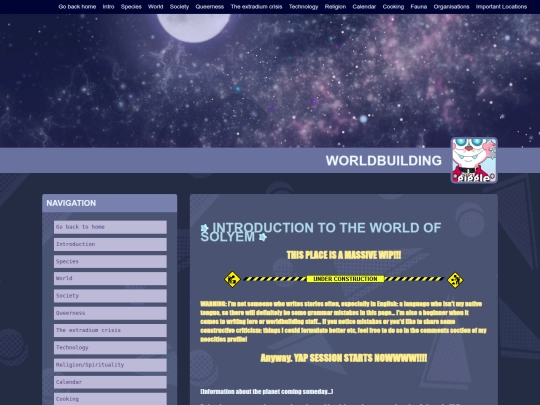The height and width of the screenshot is (405, 540).
Task: Click the star icon before INTRODUCTION heading
Action: pyautogui.click(x=205, y=228)
